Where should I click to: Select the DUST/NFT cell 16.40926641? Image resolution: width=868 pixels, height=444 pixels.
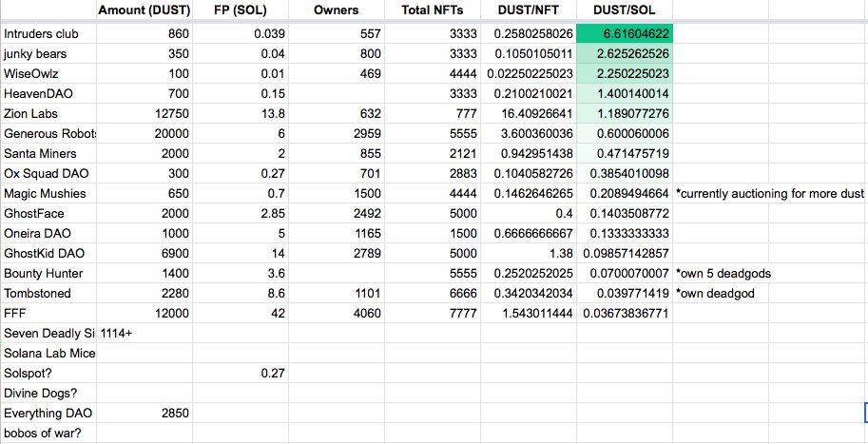point(528,113)
